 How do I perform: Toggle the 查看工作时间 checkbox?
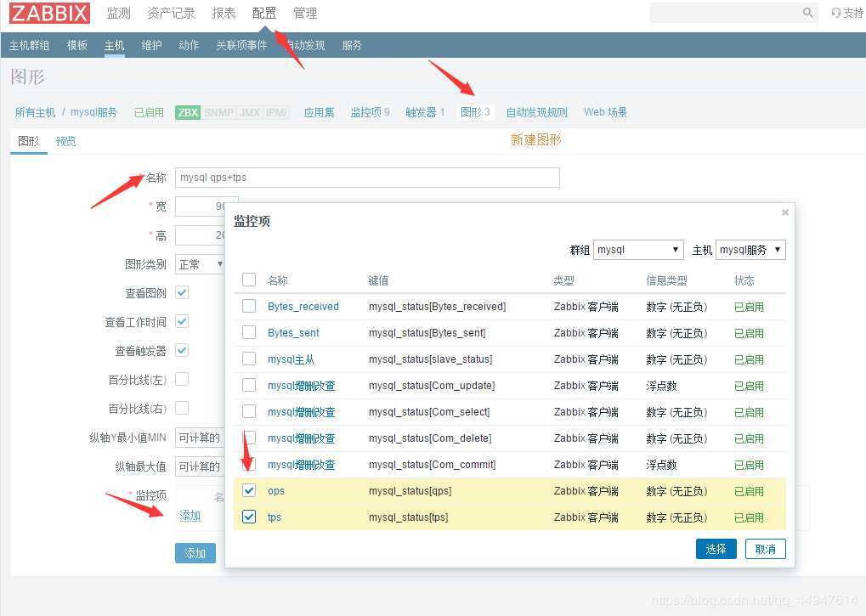[182, 321]
